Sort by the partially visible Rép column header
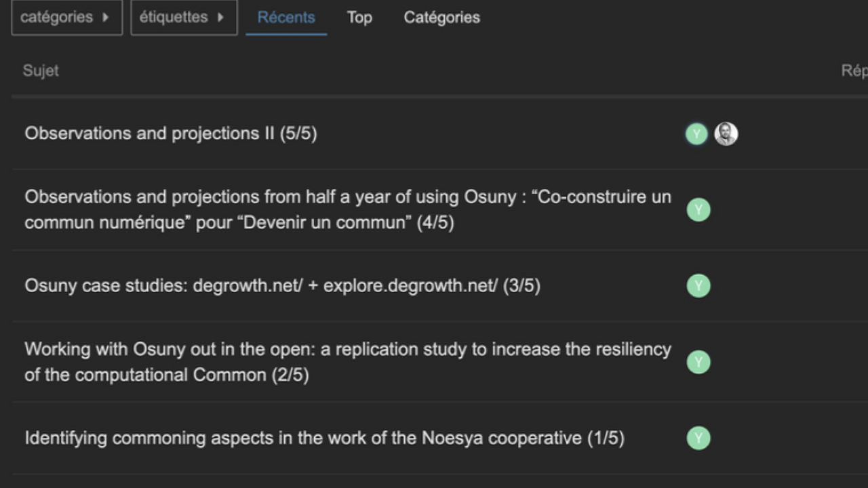Image resolution: width=868 pixels, height=488 pixels. coord(854,70)
